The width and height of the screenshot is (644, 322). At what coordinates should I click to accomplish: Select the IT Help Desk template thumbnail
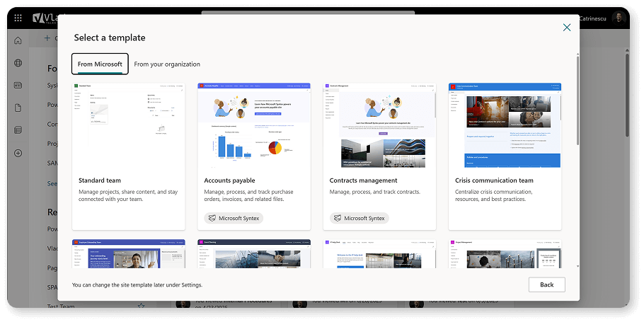pyautogui.click(x=379, y=254)
